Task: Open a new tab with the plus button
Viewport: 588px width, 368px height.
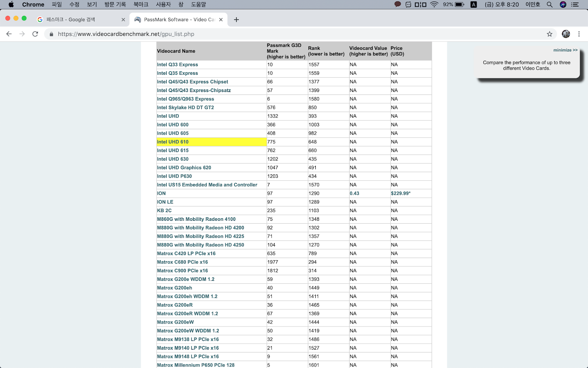Action: (x=236, y=20)
